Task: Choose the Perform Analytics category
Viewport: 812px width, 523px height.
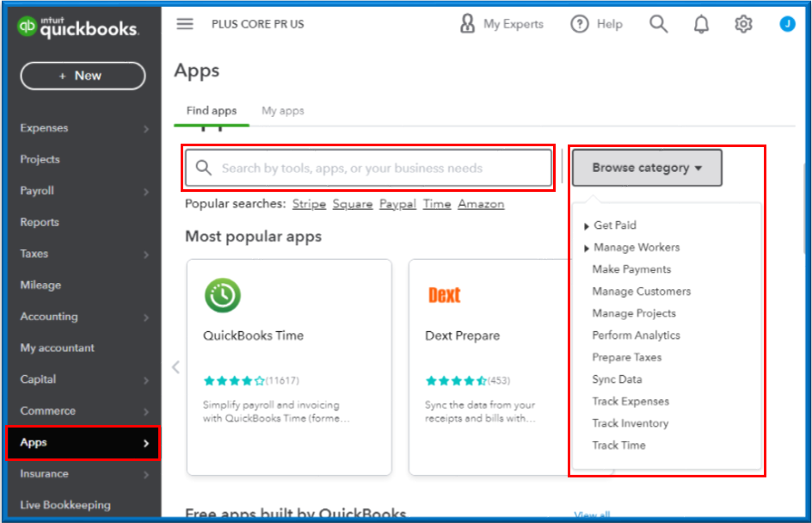Action: click(x=636, y=335)
